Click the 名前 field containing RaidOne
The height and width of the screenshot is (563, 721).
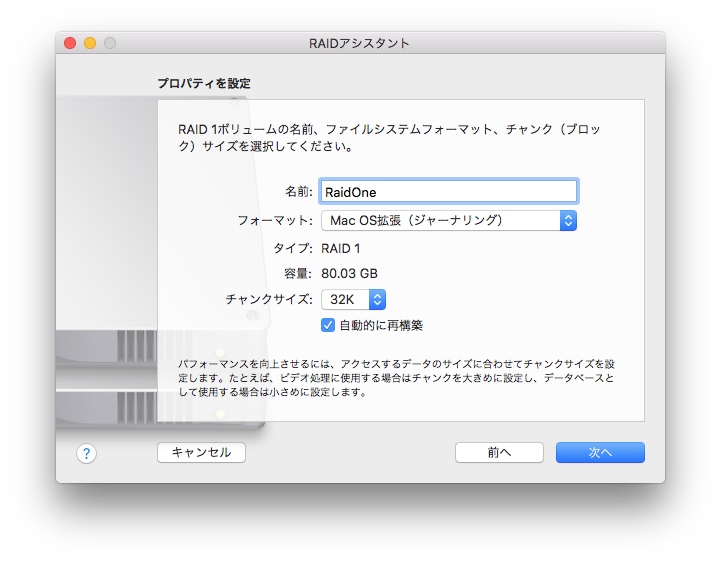click(449, 192)
